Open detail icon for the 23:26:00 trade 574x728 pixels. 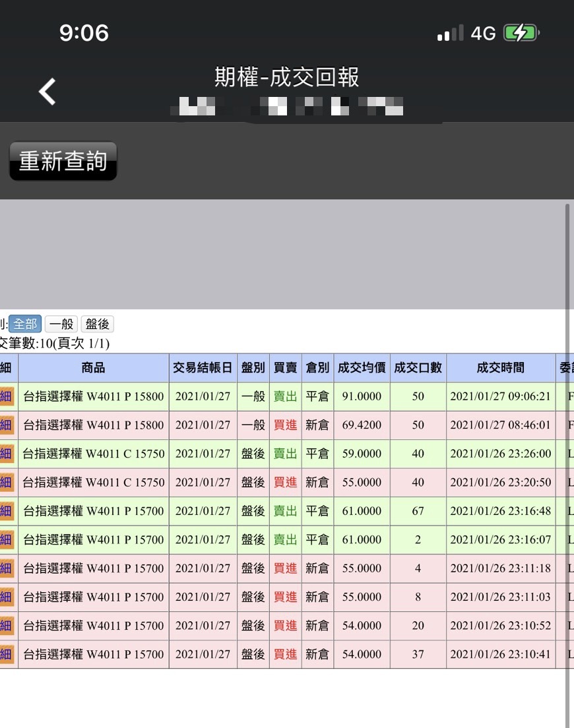click(x=7, y=454)
